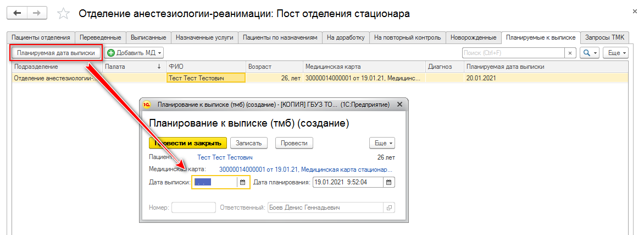Open the Новорожденные tab
The image size is (644, 235).
tap(473, 37)
